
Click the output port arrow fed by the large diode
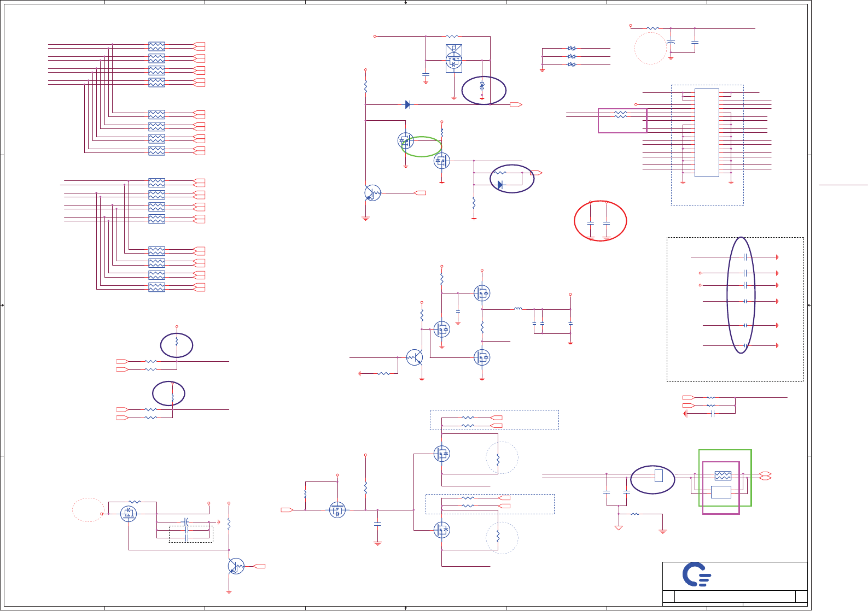pyautogui.click(x=516, y=104)
